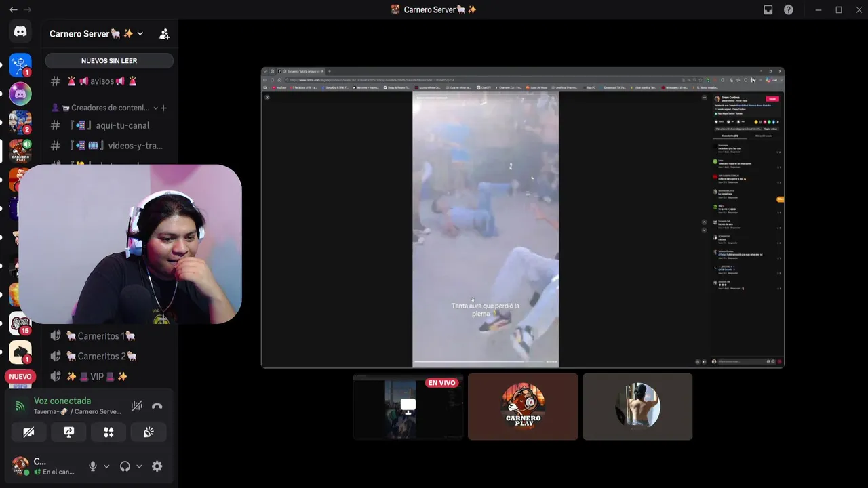The width and height of the screenshot is (868, 488).
Task: Share your screen button
Action: pos(68,432)
